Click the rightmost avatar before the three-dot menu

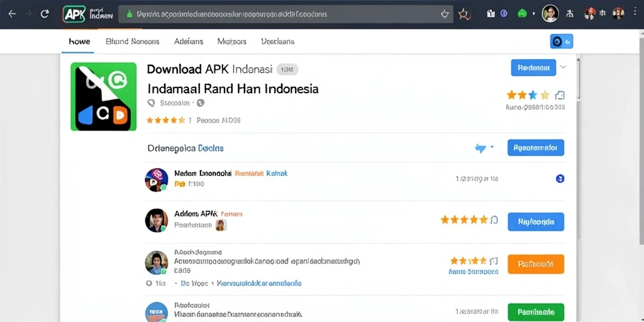point(618,13)
